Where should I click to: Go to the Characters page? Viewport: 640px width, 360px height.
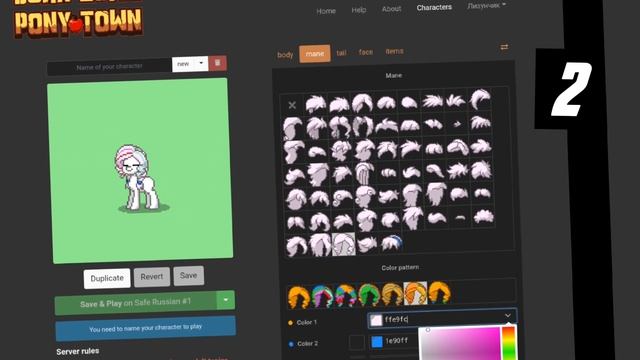coord(434,7)
